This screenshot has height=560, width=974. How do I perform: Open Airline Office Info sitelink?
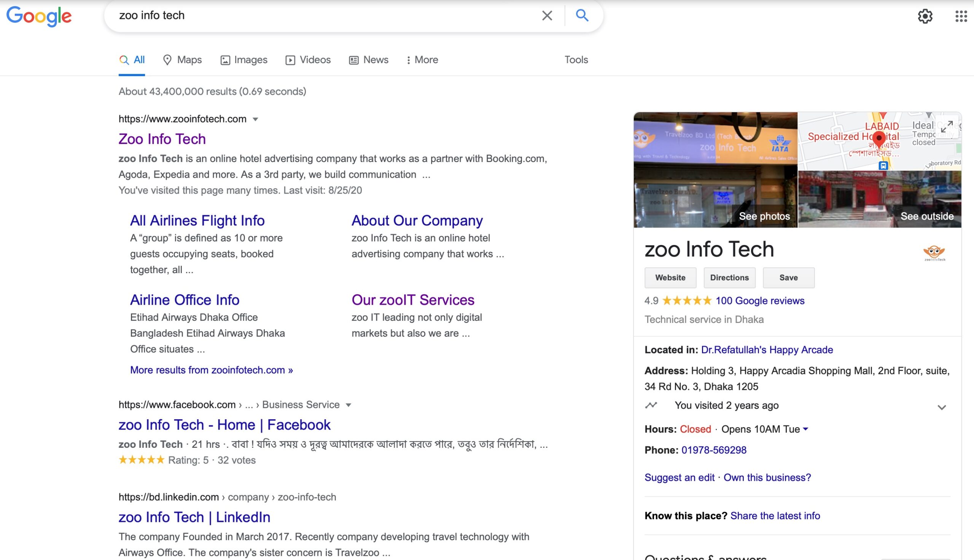185,300
